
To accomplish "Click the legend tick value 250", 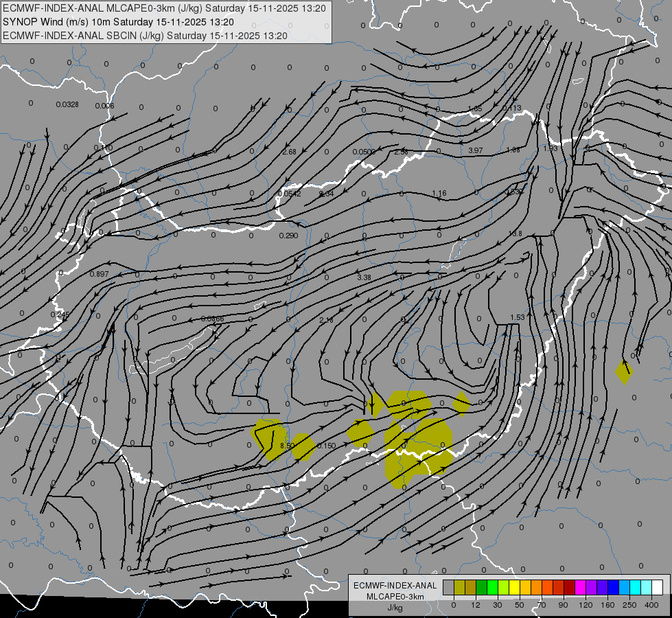I will pos(629,605).
